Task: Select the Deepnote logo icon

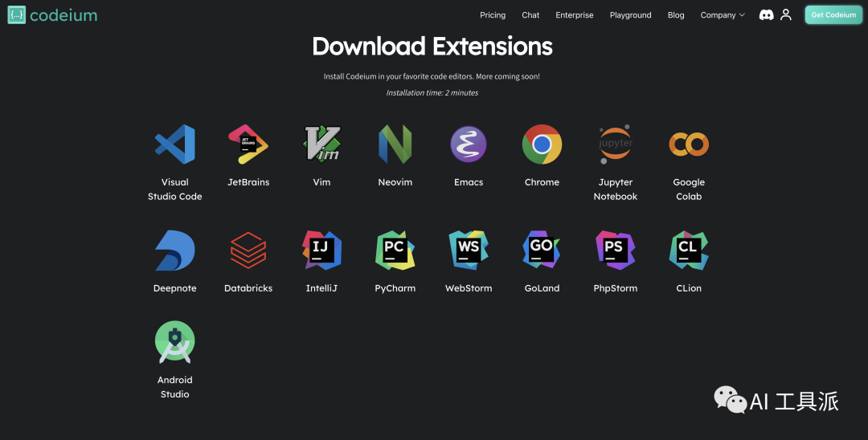Action: point(175,251)
